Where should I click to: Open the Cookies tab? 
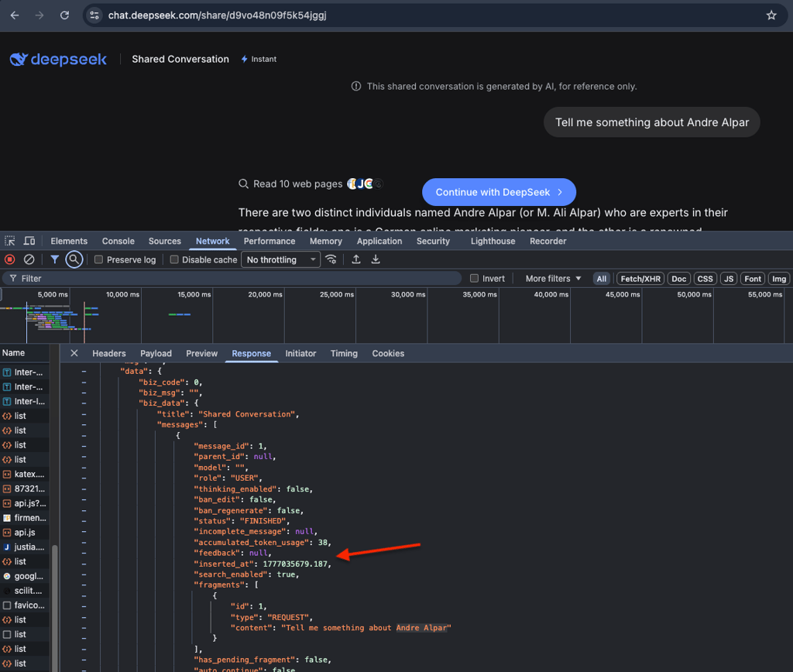pos(388,354)
